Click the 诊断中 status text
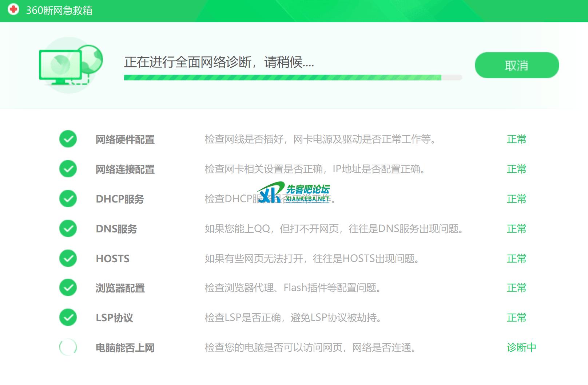Image resolution: width=588 pixels, height=385 pixels. (x=521, y=347)
